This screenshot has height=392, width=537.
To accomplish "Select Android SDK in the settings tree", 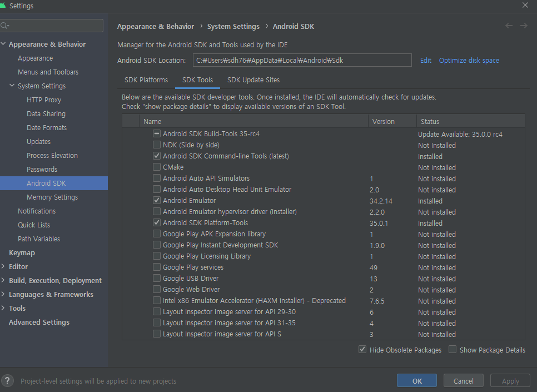I will point(54,183).
